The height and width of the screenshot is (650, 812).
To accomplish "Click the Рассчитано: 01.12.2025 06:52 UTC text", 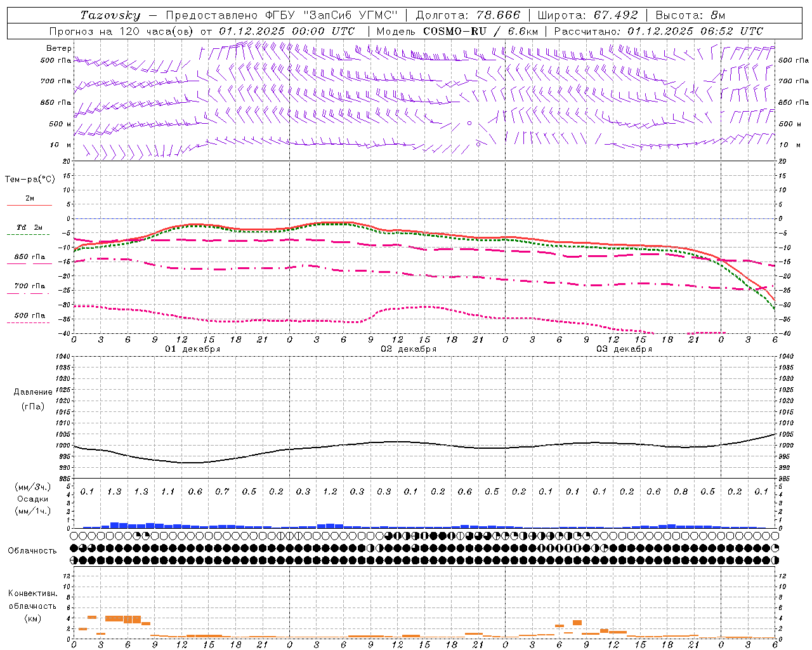I will (x=658, y=31).
